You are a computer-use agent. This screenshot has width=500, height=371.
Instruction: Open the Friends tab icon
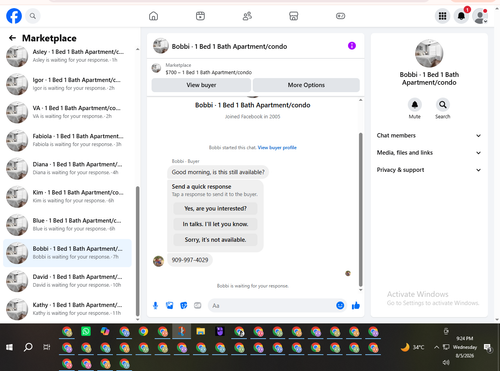point(247,16)
